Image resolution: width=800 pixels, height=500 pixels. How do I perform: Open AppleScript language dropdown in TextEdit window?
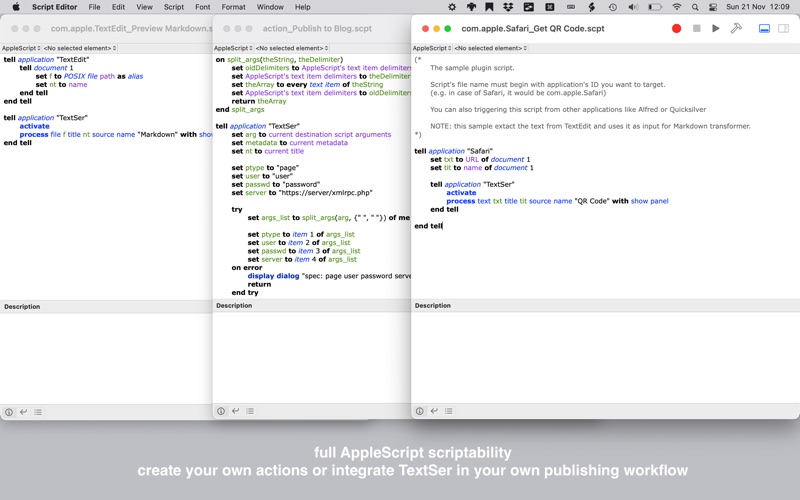pos(19,48)
